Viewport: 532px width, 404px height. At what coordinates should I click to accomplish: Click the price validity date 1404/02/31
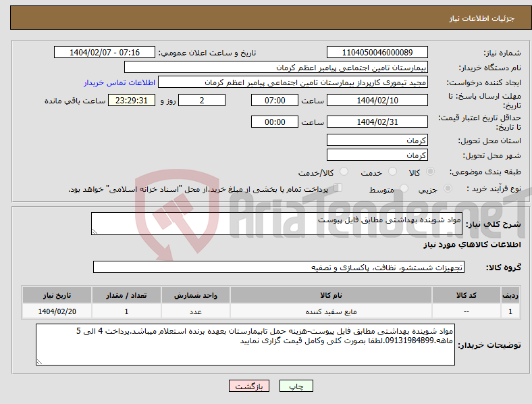click(377, 122)
